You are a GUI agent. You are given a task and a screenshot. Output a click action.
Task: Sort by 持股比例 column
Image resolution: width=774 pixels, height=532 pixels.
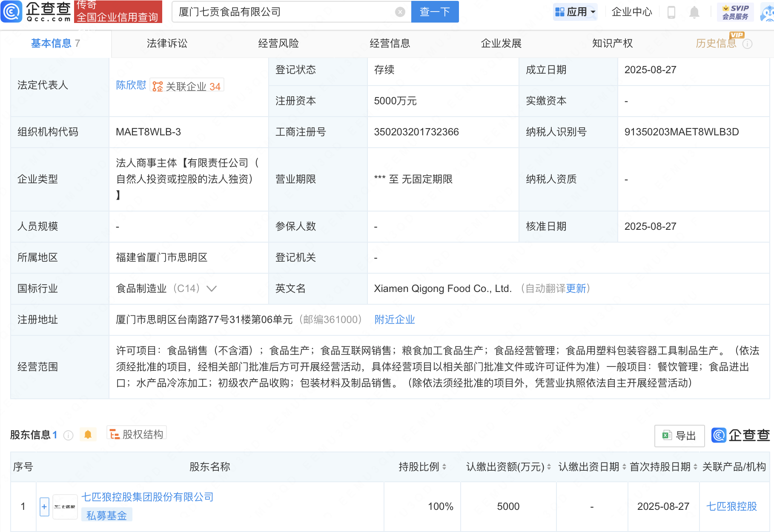click(x=444, y=467)
